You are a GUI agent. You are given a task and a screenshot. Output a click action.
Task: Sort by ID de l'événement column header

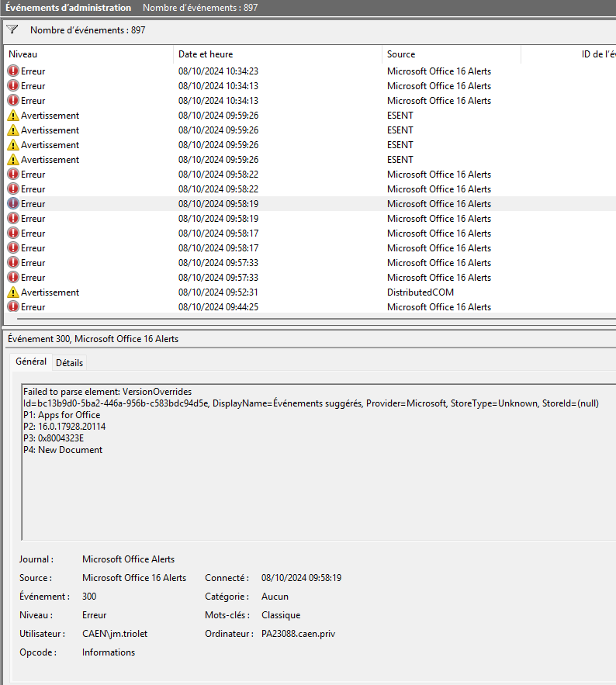pyautogui.click(x=569, y=54)
